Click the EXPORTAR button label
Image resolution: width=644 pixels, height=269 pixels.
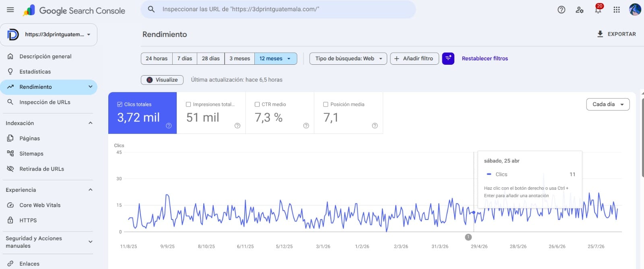click(621, 34)
